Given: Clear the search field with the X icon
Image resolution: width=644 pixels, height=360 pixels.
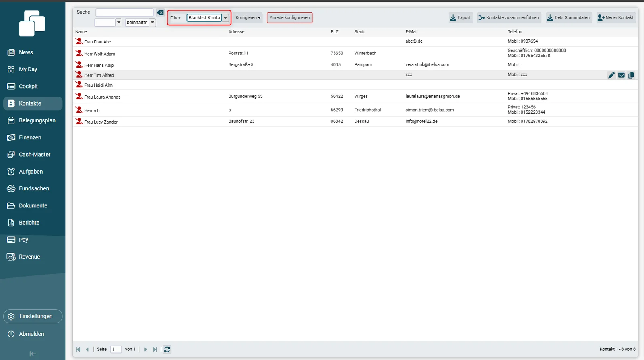Looking at the screenshot, I should (x=160, y=12).
